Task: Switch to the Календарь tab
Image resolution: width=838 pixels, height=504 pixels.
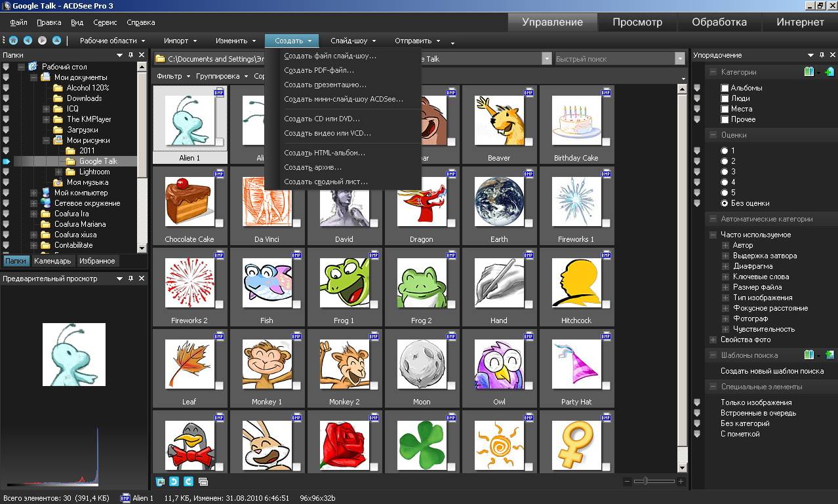Action: point(52,261)
